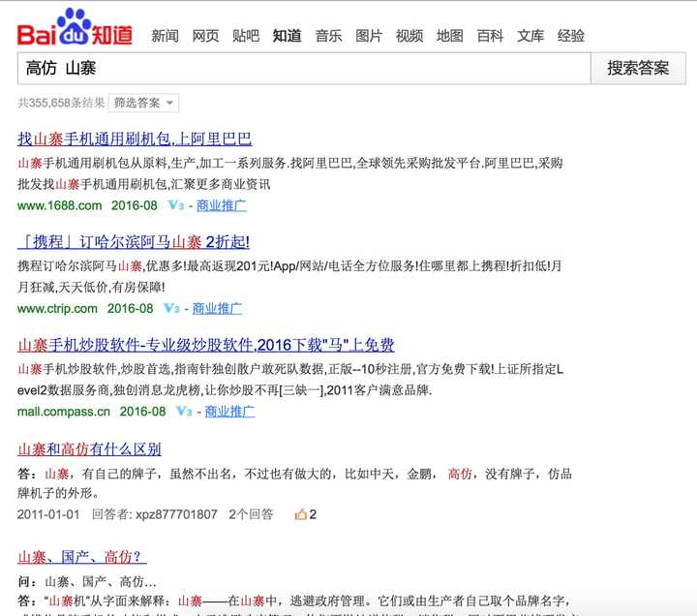Viewport: 697px width, 616px height.
Task: Click 商业推广 link beside www.1688.com
Action: (x=222, y=205)
